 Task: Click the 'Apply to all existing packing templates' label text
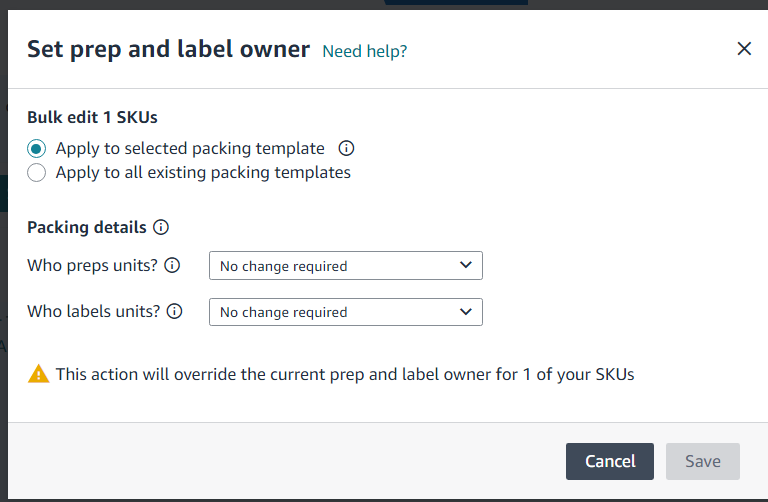click(x=203, y=173)
